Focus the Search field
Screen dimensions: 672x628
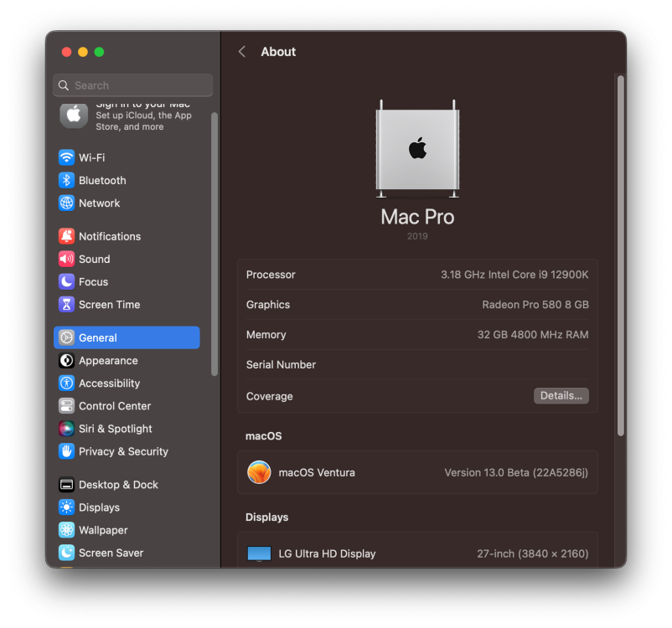click(x=133, y=85)
